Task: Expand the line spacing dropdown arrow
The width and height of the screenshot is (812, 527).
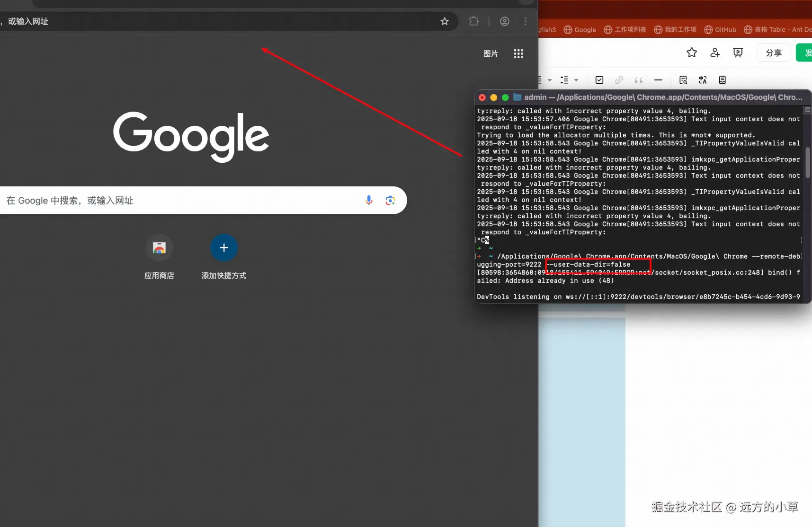Action: 576,80
